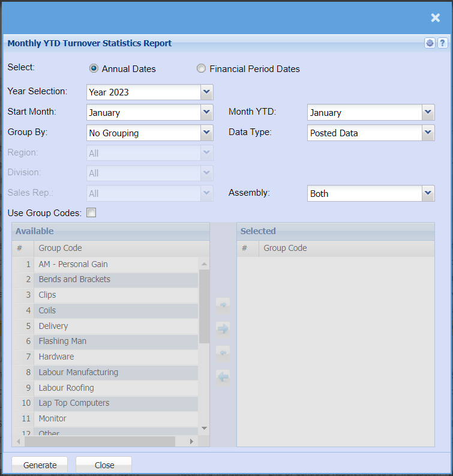Select the 'Coils' group code row
Image resolution: width=453 pixels, height=476 pixels.
tap(105, 310)
